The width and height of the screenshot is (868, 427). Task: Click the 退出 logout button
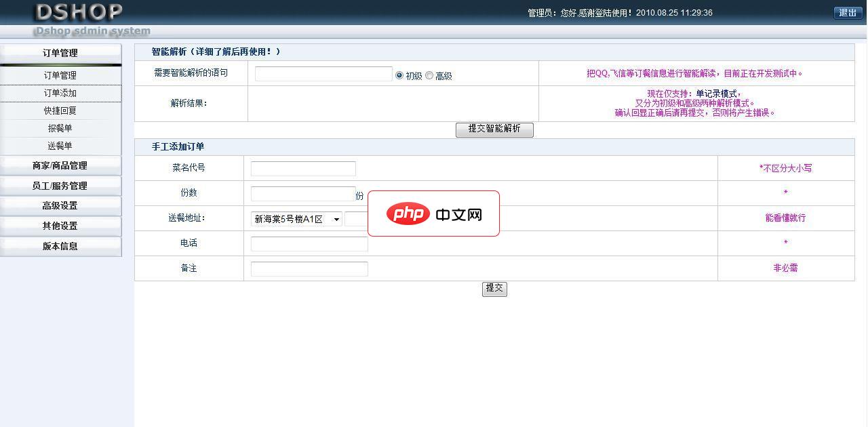[x=848, y=13]
